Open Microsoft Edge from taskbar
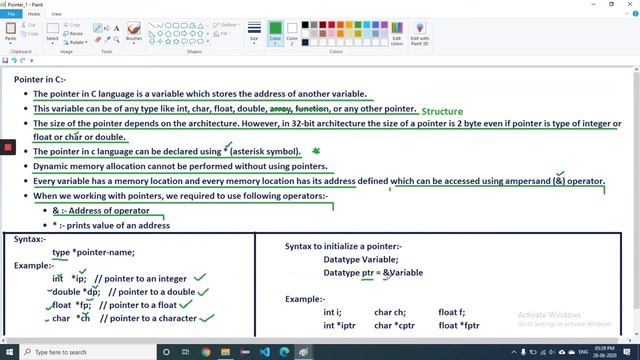640x360 pixels. 284,352
